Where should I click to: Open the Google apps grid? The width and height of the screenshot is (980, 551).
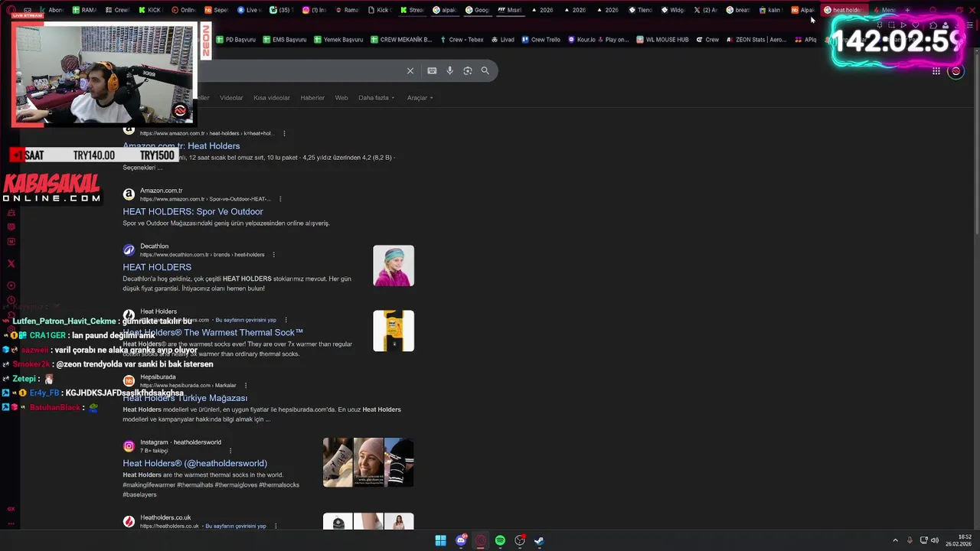[936, 71]
